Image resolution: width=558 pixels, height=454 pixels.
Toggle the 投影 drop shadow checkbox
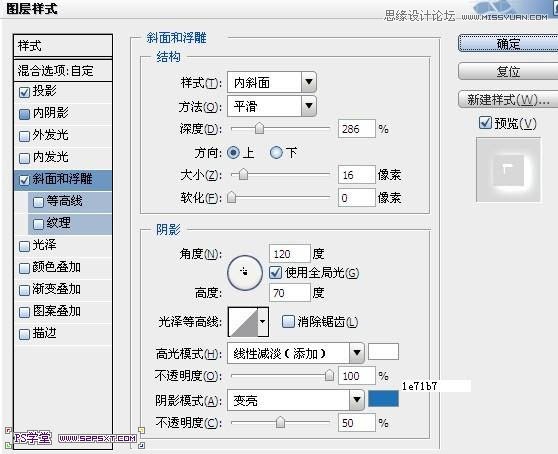click(x=24, y=93)
